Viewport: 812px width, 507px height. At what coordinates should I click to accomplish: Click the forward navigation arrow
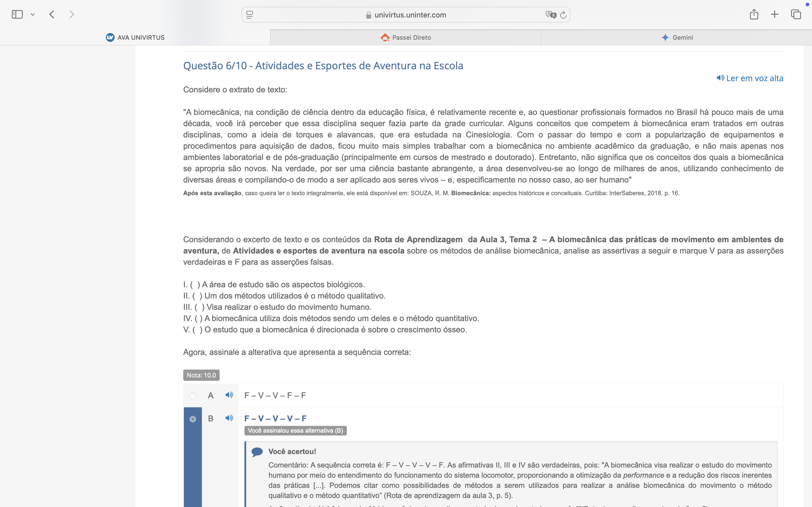click(71, 14)
